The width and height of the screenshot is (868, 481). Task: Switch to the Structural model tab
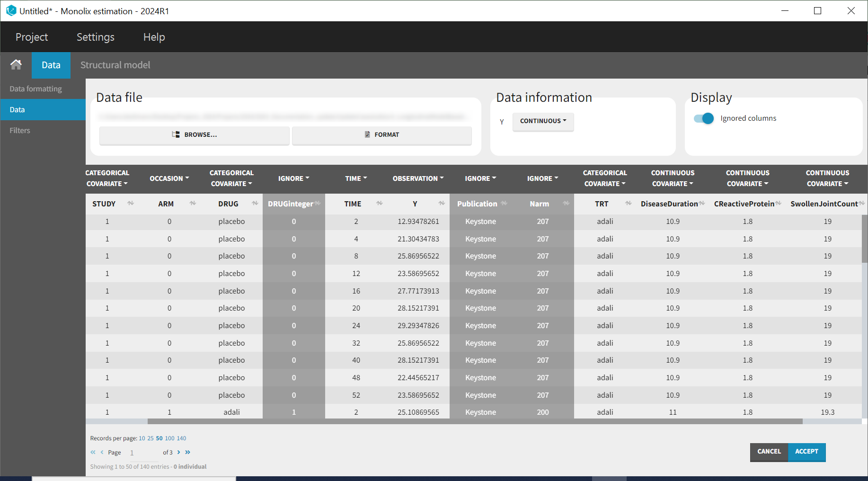[115, 65]
